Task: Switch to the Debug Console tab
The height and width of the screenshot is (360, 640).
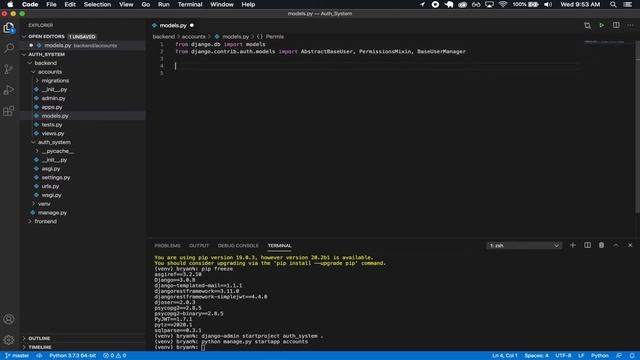Action: coord(238,246)
